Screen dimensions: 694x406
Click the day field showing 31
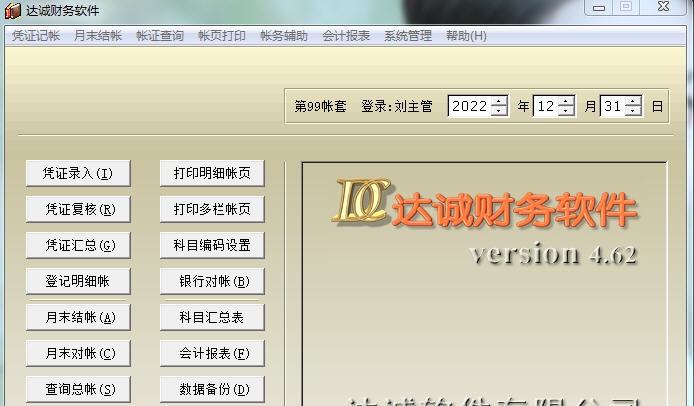[613, 106]
